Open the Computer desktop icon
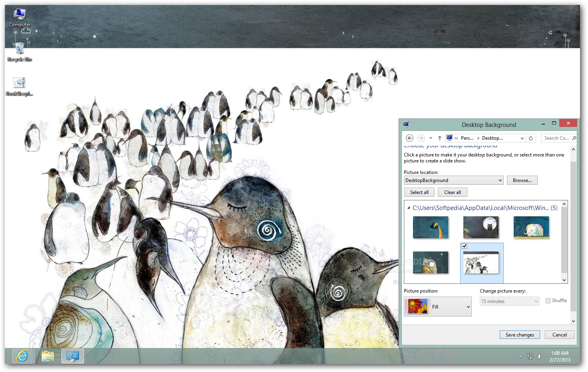588x372 pixels. [20, 18]
